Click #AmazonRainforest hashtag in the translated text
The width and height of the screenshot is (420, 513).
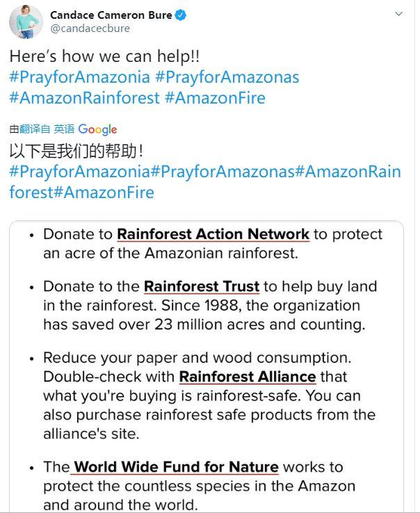coord(348,172)
